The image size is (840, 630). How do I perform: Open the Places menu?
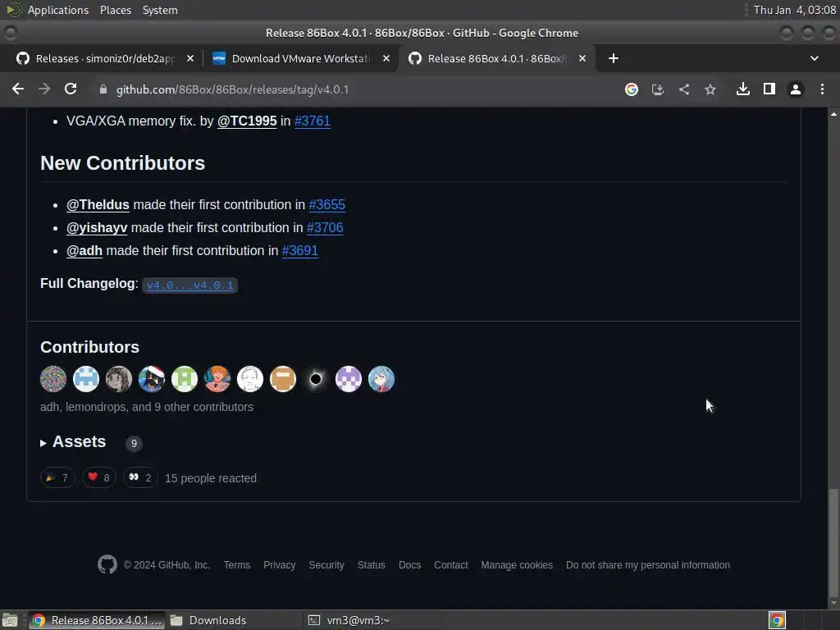pyautogui.click(x=116, y=10)
